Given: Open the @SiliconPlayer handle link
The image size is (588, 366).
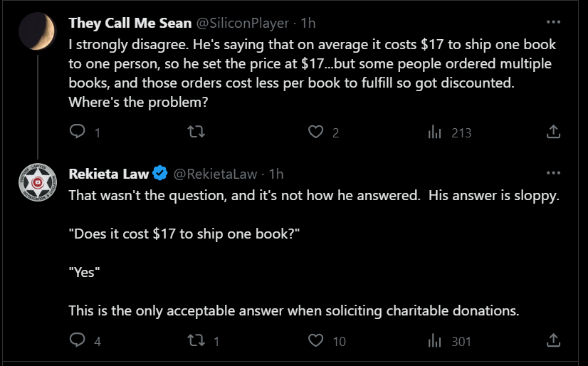Looking at the screenshot, I should 243,23.
